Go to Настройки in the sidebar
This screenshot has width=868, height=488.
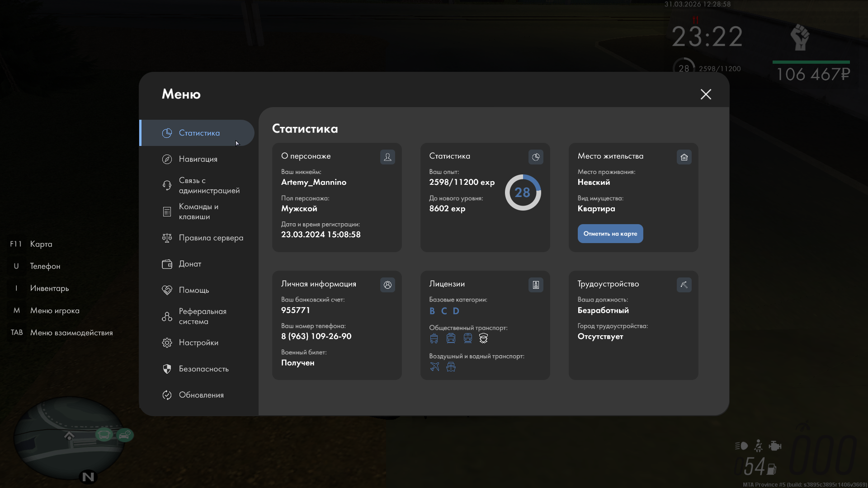tap(198, 343)
